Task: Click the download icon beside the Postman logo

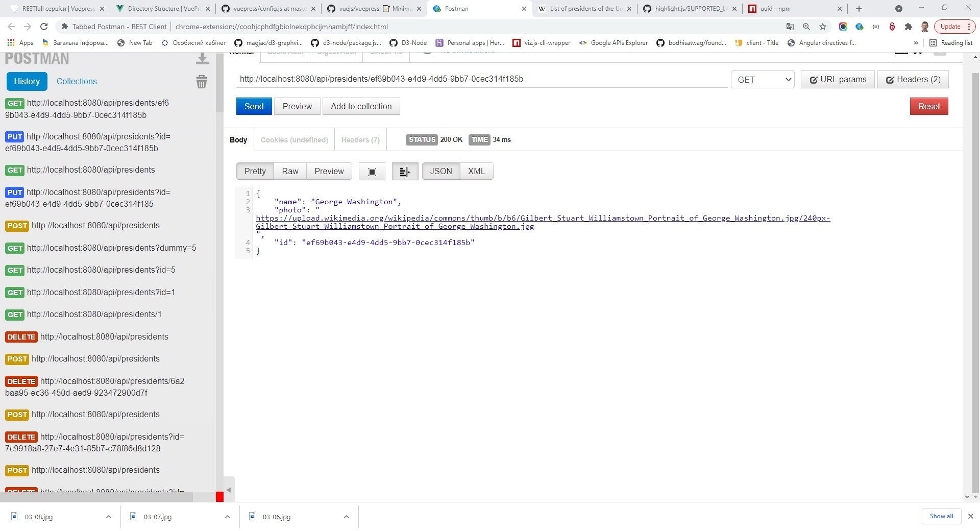Action: pyautogui.click(x=202, y=59)
